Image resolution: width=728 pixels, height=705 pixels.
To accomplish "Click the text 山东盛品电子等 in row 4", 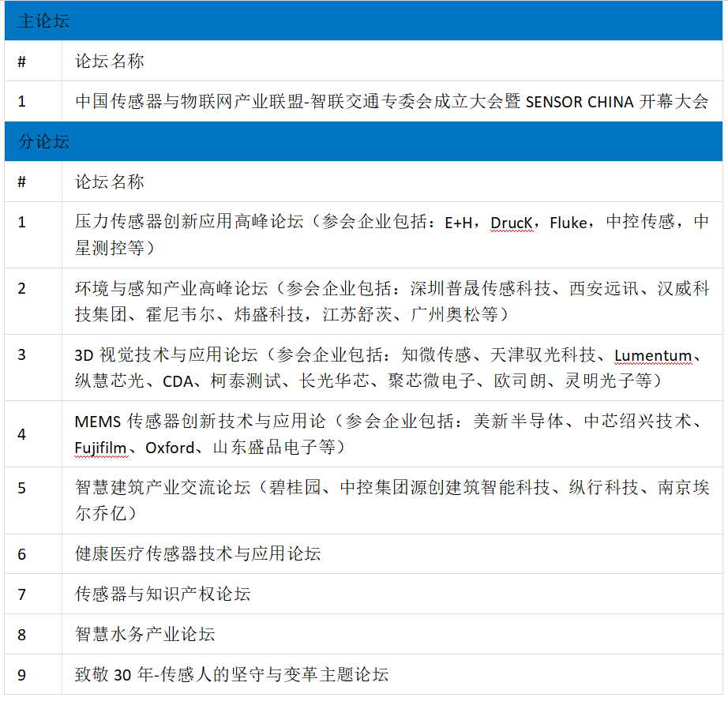I will pyautogui.click(x=274, y=448).
